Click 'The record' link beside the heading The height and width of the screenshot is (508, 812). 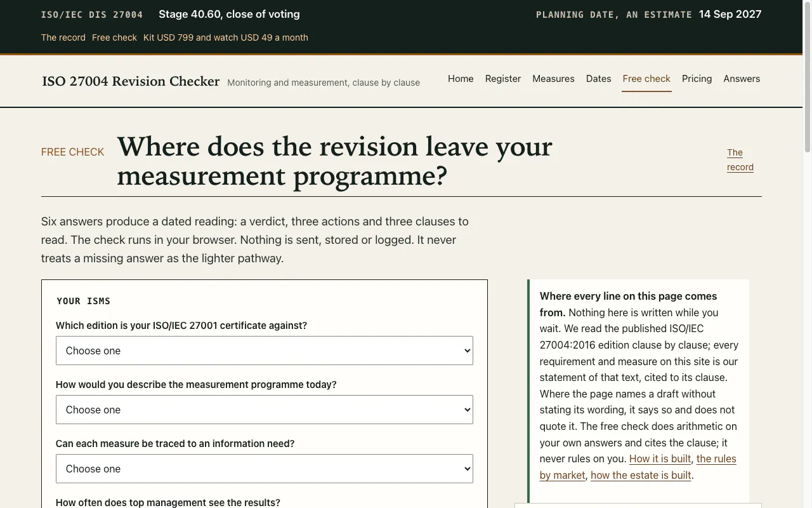tap(740, 159)
